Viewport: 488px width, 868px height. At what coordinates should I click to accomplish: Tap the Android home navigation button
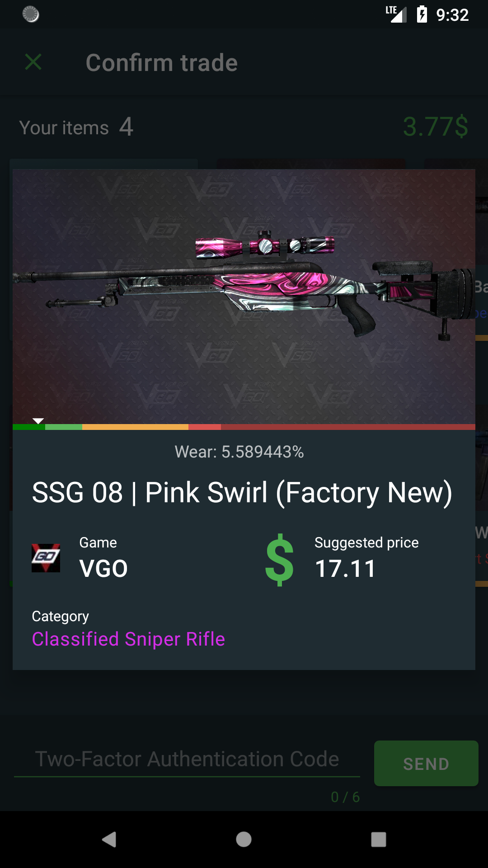coord(244,840)
